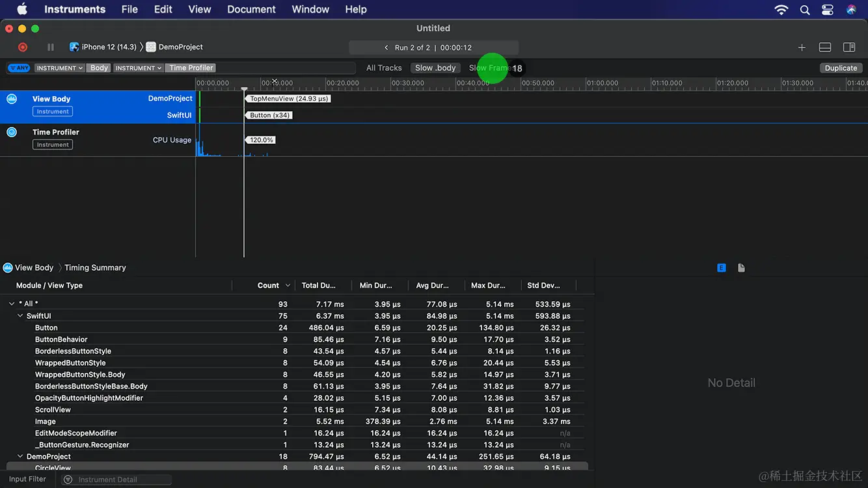
Task: Collapse the * All * row
Action: pyautogui.click(x=12, y=304)
